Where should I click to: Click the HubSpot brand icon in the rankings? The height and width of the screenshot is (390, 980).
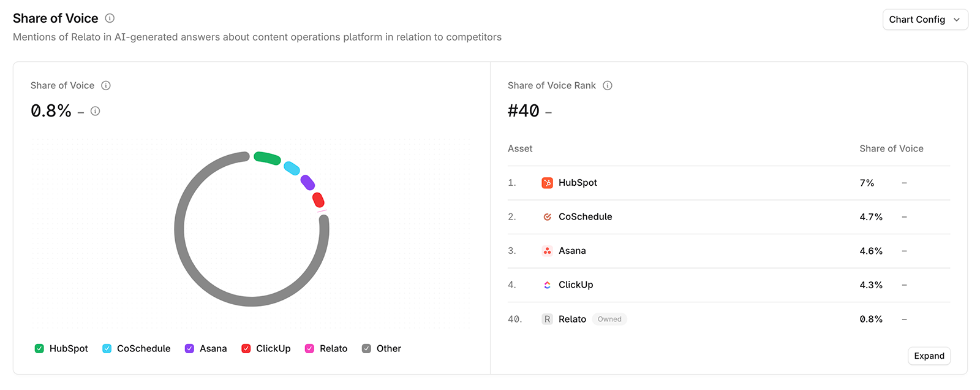point(547,182)
